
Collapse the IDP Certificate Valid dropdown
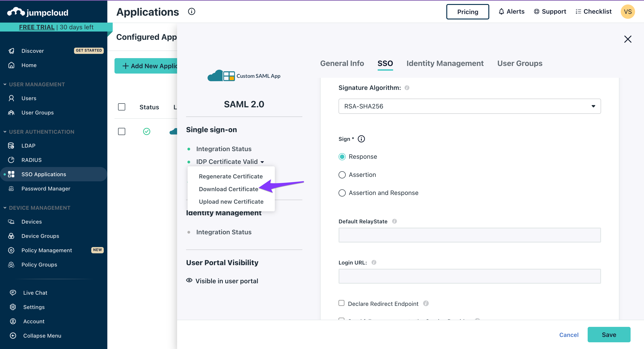tap(262, 162)
